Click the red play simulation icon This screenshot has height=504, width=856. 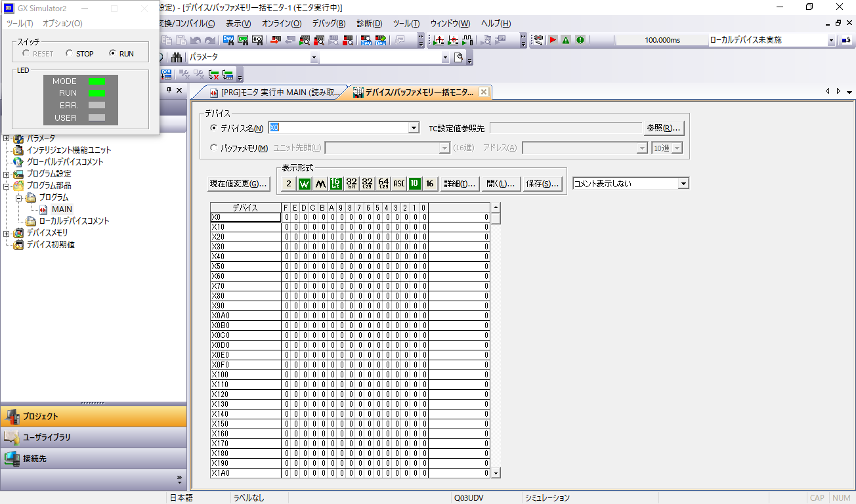(553, 39)
